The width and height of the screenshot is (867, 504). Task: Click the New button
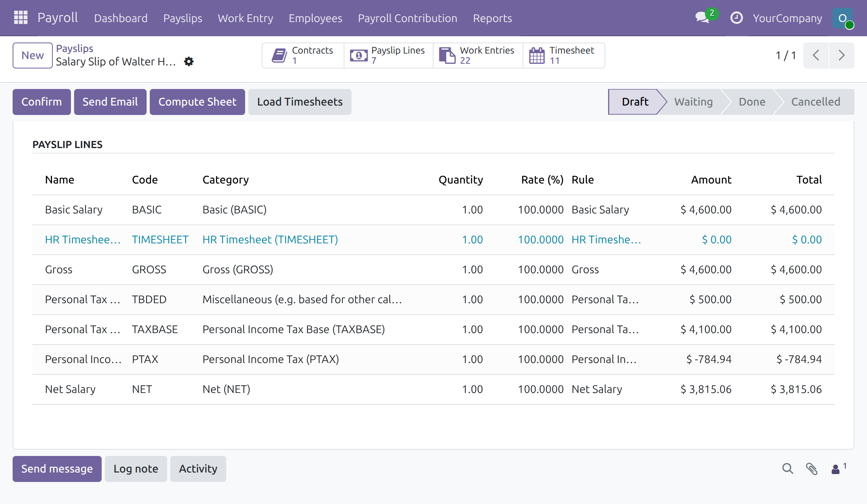[33, 56]
